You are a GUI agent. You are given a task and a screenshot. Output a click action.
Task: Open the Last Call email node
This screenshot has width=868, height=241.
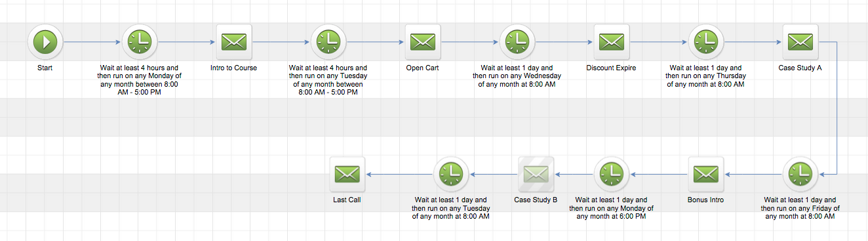[x=347, y=174]
